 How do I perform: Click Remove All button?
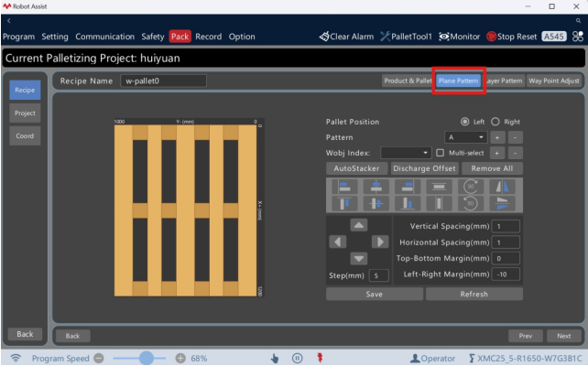[x=492, y=168]
